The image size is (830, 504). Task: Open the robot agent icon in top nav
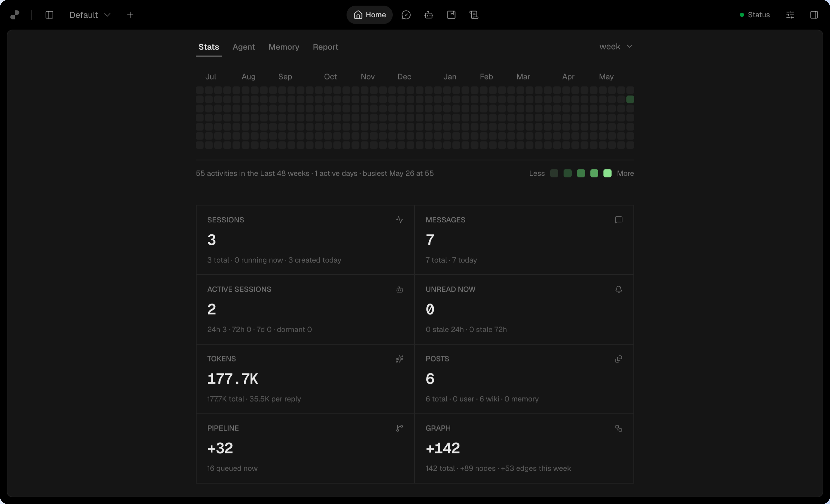pyautogui.click(x=429, y=15)
